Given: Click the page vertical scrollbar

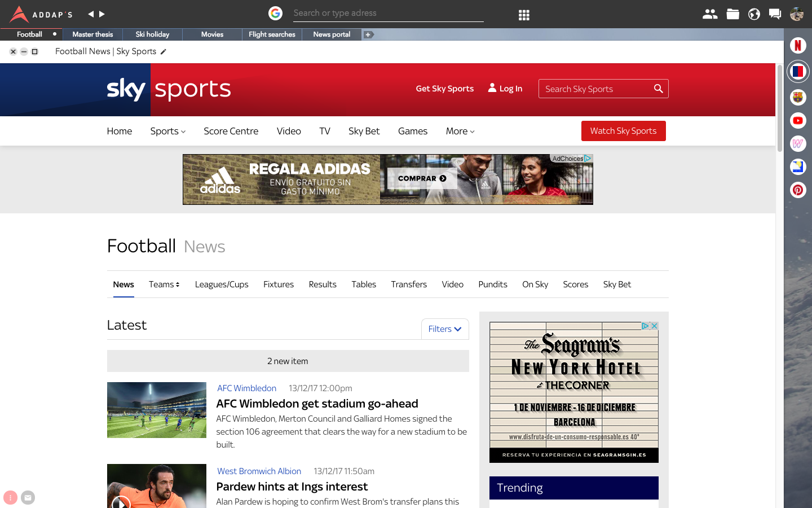Looking at the screenshot, I should (x=780, y=108).
